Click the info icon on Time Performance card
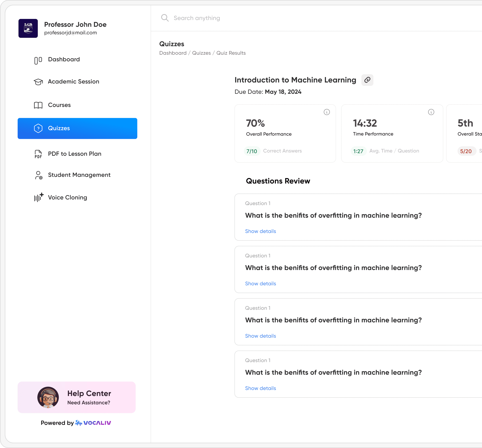 [x=431, y=112]
